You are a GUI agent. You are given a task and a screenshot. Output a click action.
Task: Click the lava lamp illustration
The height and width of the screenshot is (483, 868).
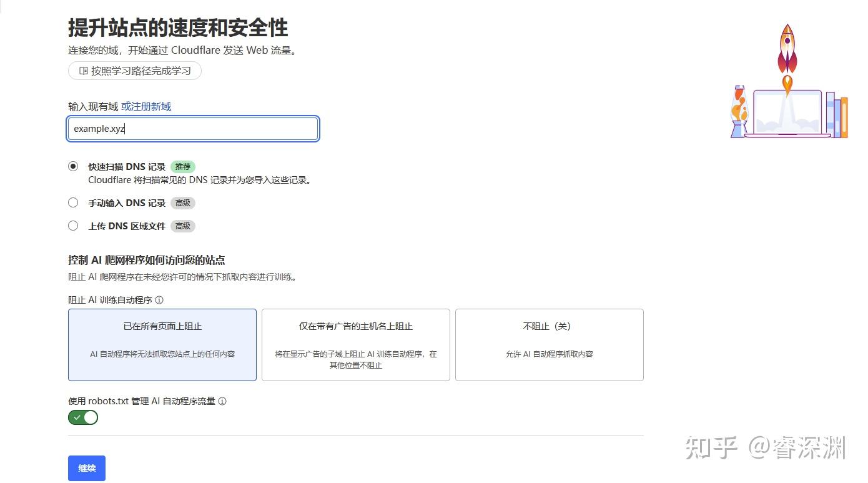(739, 112)
